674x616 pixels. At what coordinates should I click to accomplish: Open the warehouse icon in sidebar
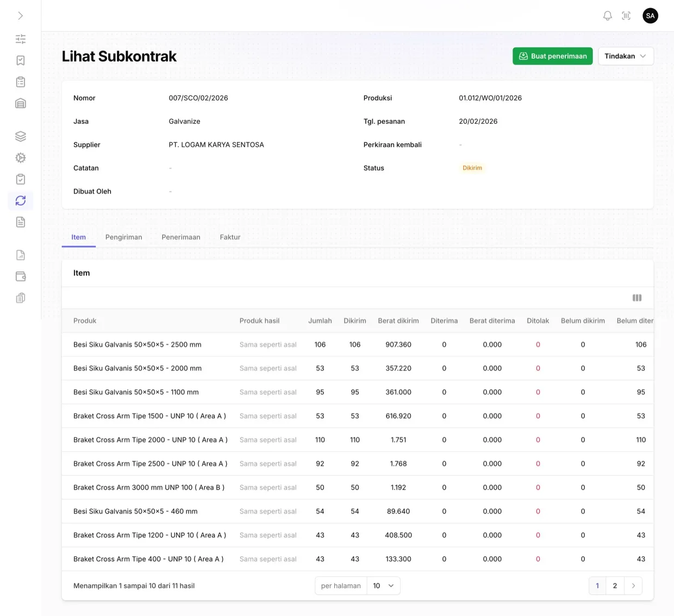pyautogui.click(x=21, y=103)
